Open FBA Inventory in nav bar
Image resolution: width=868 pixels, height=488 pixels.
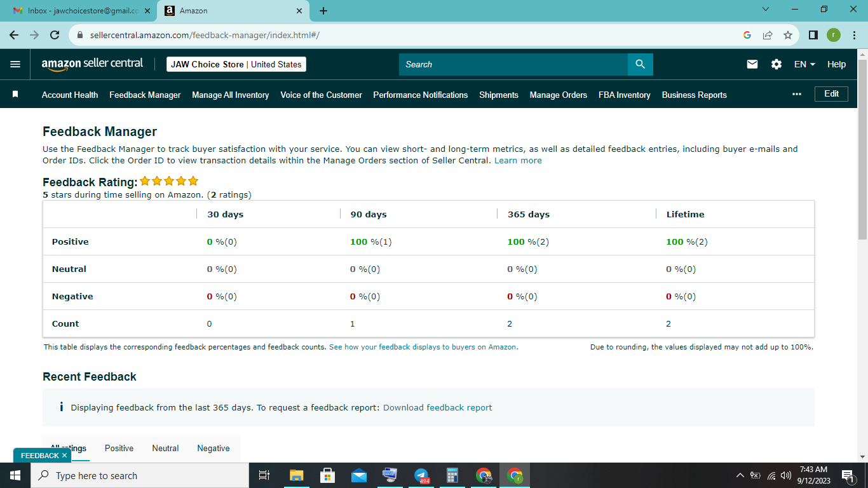pos(625,95)
